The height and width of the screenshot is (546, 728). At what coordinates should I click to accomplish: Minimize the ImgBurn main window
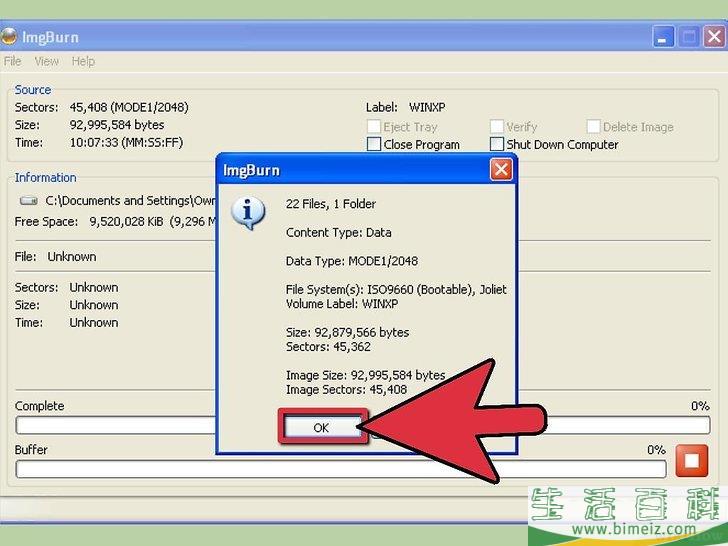pyautogui.click(x=663, y=37)
